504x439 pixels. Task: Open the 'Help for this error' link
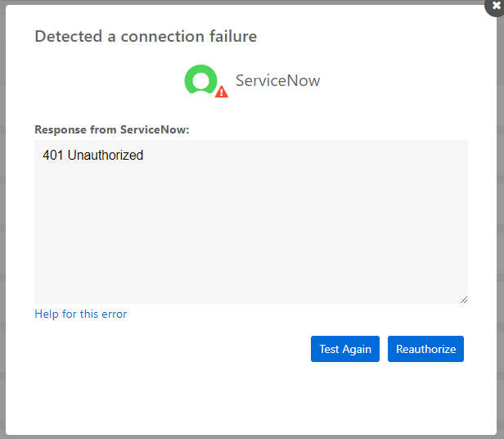pos(81,314)
